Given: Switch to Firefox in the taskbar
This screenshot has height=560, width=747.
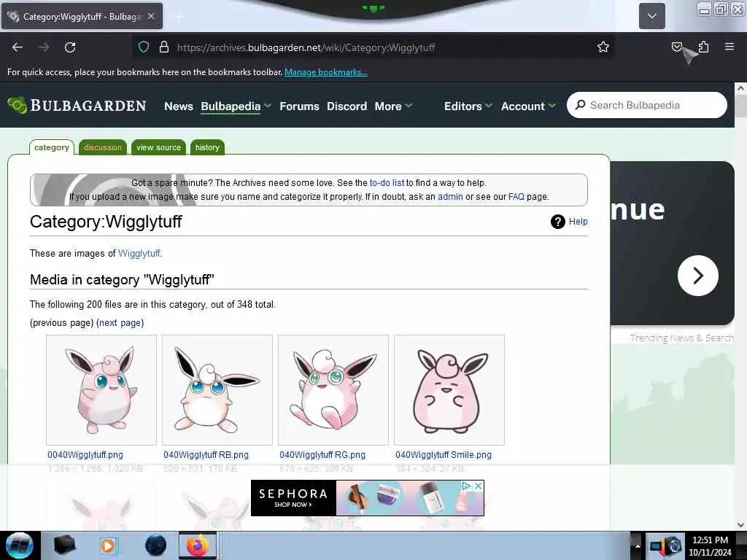Looking at the screenshot, I should point(198,545).
